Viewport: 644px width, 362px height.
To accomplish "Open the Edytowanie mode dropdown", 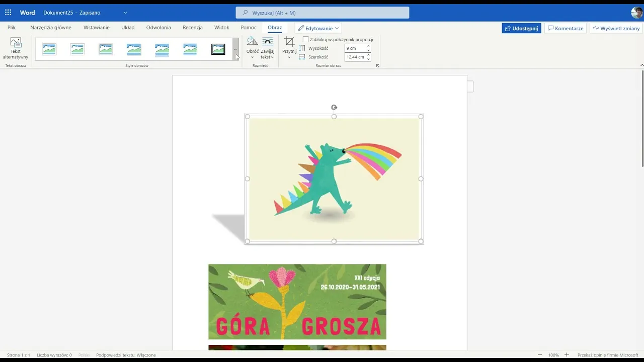I will 318,28.
